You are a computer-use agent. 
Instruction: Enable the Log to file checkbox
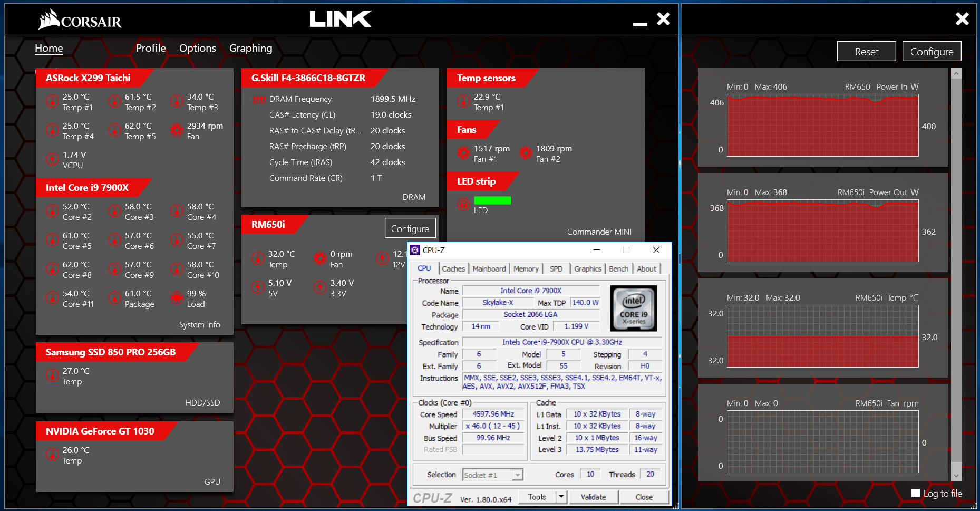[916, 493]
